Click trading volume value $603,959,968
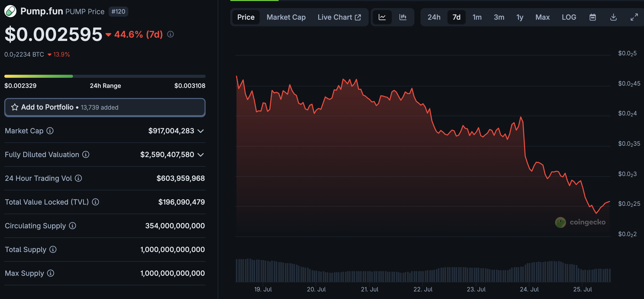The height and width of the screenshot is (299, 644). coord(181,178)
